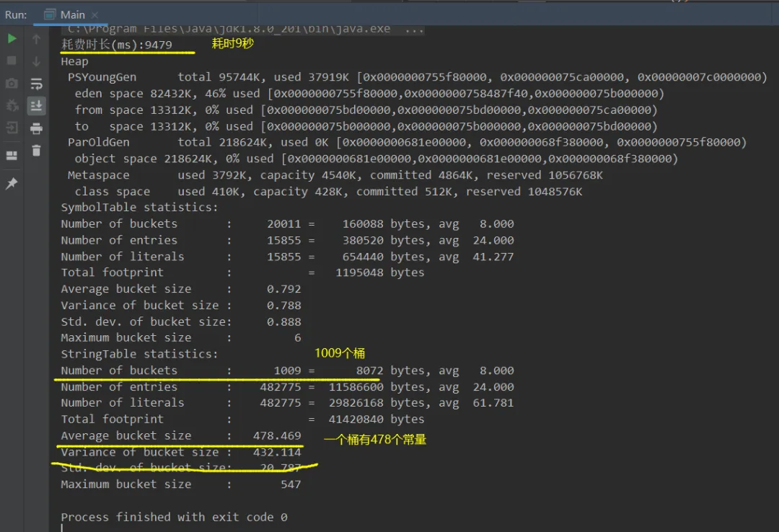Click the eden space 82432K line

[369, 94]
